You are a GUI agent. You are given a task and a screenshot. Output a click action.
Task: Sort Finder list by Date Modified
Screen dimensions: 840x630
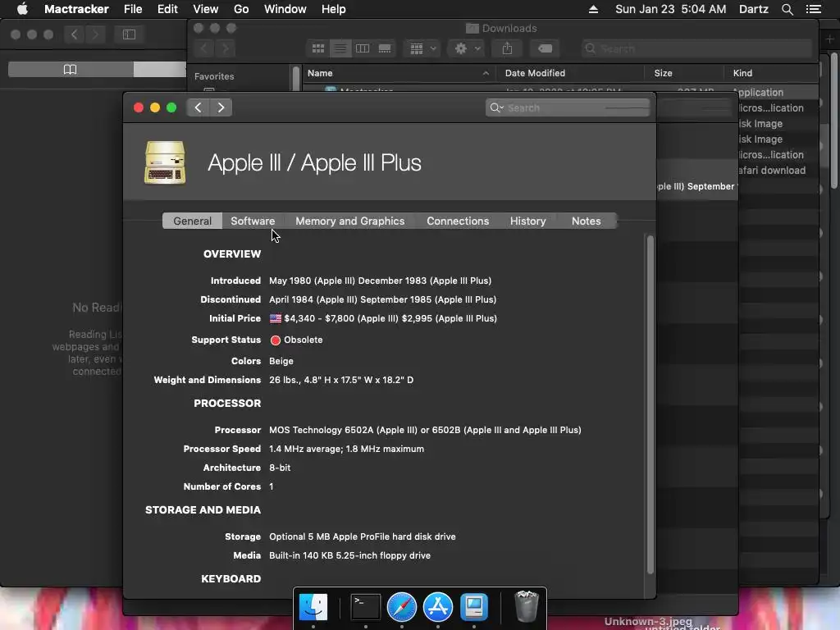click(569, 73)
